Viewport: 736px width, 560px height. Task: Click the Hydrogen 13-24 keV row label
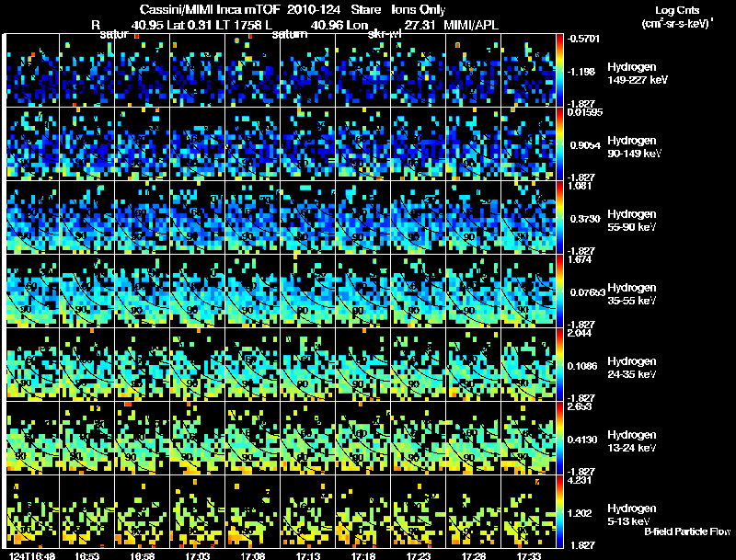[632, 441]
